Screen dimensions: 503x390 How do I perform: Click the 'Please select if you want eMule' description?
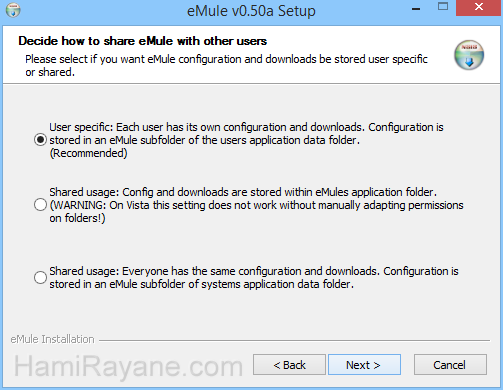click(x=226, y=65)
